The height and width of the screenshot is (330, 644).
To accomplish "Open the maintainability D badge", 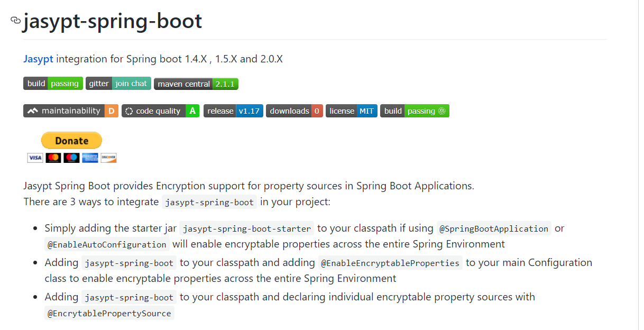I will pyautogui.click(x=71, y=111).
